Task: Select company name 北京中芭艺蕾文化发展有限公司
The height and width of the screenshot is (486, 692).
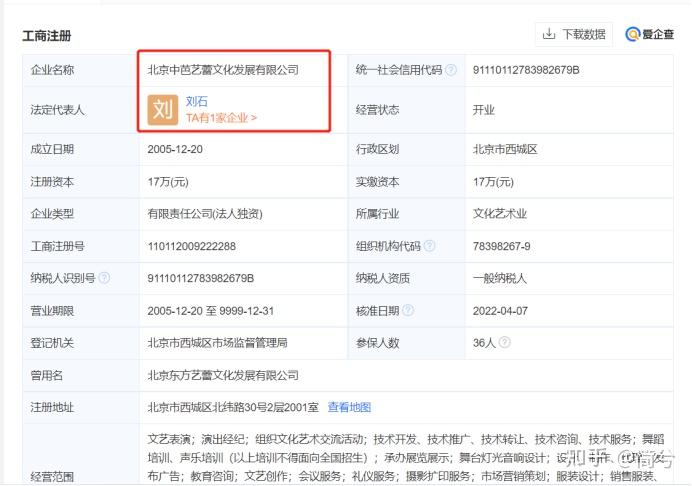Action: [223, 70]
